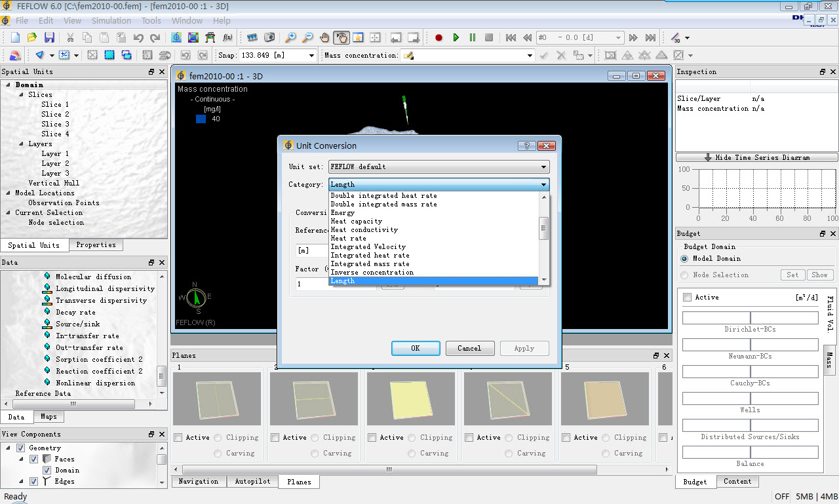This screenshot has width=839, height=504.
Task: Open the Unit set dropdown
Action: pos(439,167)
